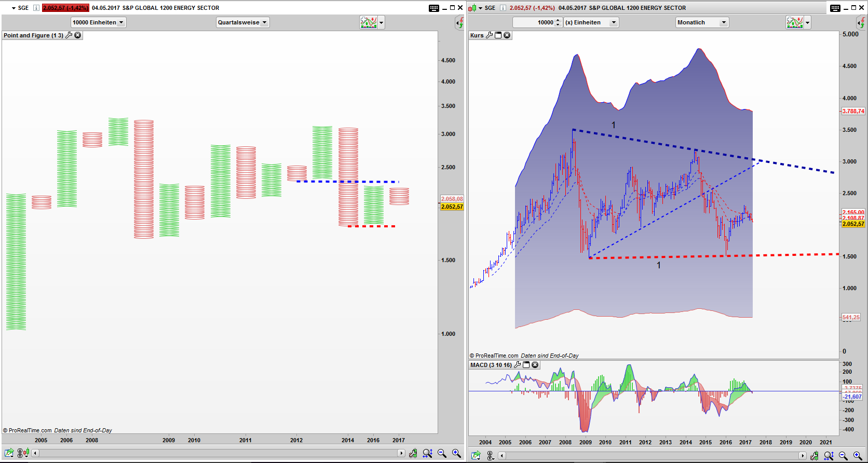The width and height of the screenshot is (868, 463).
Task: Increase the 10000 units stepper value
Action: point(558,20)
